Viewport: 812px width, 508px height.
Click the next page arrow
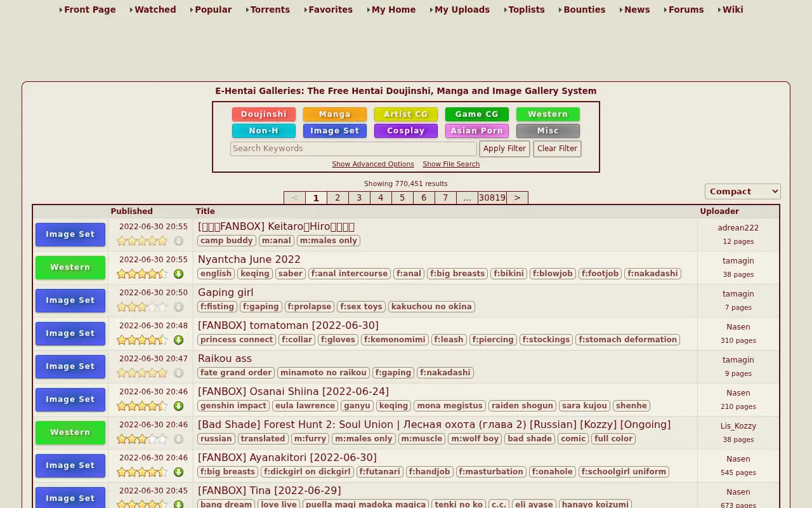(517, 197)
